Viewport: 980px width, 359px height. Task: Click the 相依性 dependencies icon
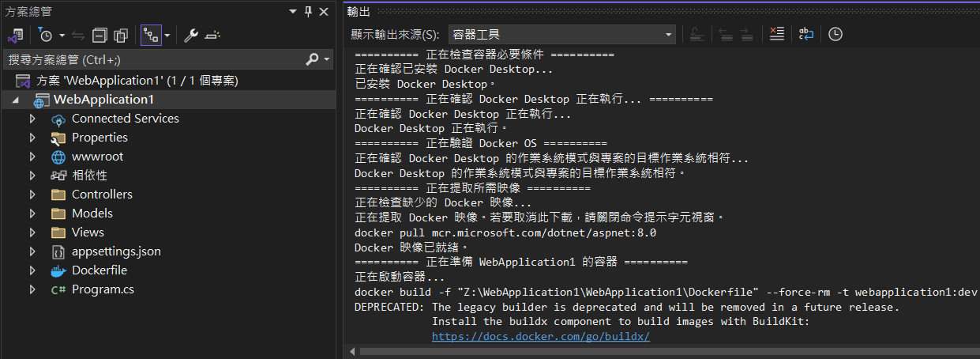coord(58,176)
